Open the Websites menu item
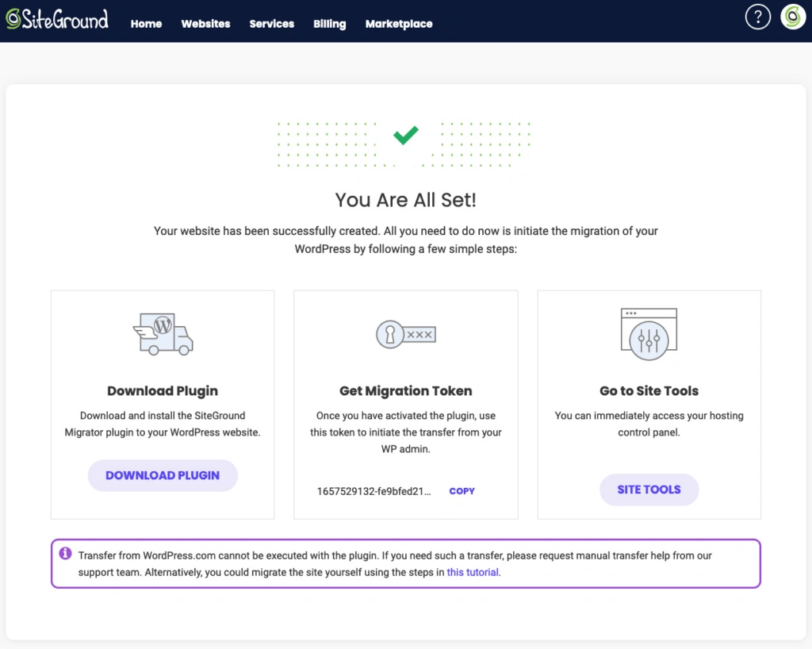This screenshot has height=649, width=812. pyautogui.click(x=205, y=24)
